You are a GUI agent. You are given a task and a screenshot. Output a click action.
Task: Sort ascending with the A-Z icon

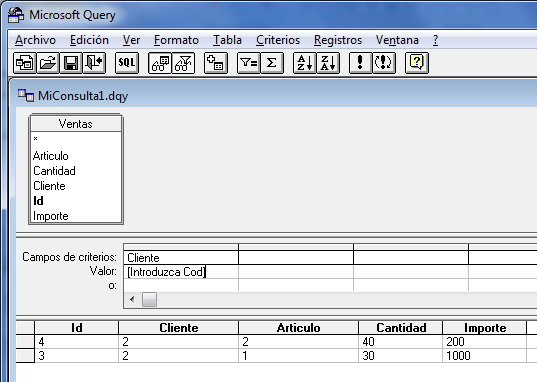point(305,63)
